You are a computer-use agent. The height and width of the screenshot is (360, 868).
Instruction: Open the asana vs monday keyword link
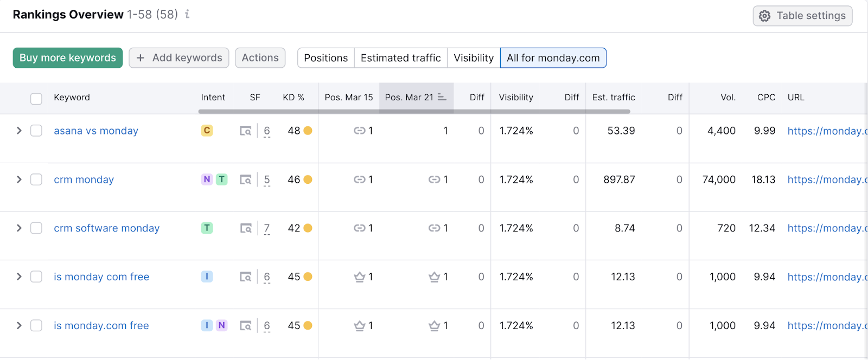(96, 131)
